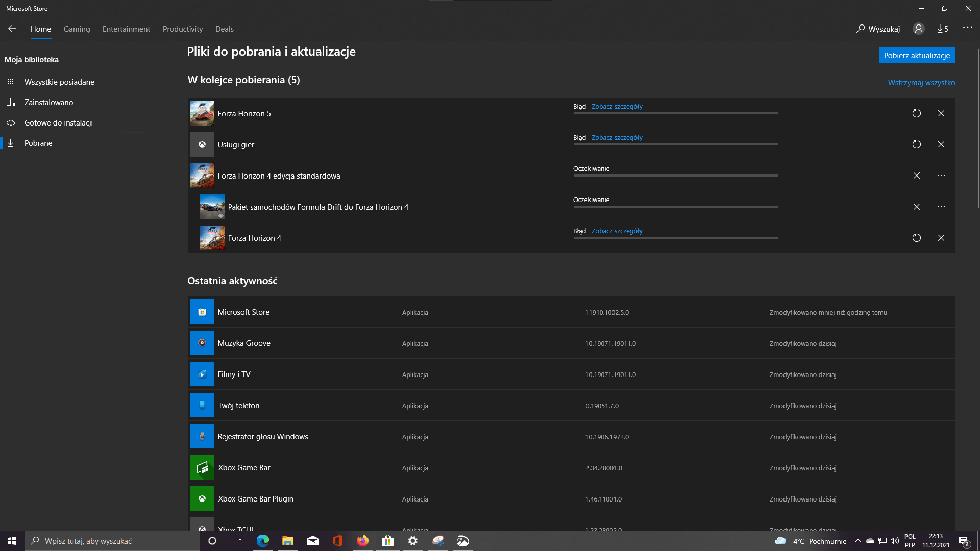Screen dimensions: 980x551
Task: Open the user account profile icon
Action: (918, 29)
